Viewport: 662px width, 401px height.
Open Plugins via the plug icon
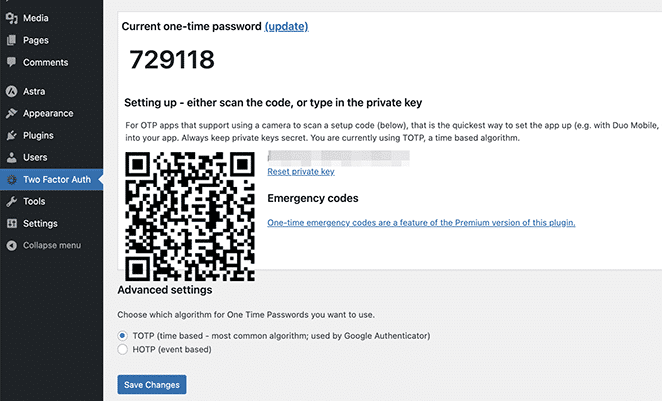tap(11, 135)
